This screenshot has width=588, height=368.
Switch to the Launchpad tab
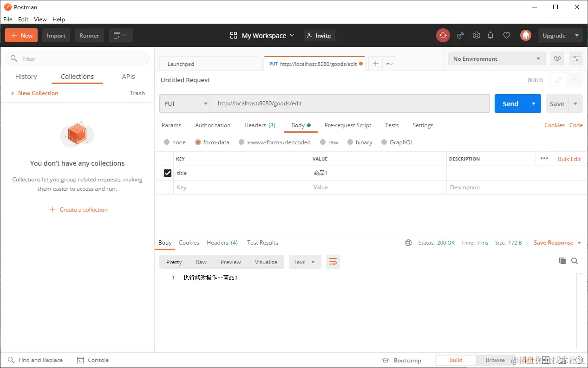click(210, 64)
